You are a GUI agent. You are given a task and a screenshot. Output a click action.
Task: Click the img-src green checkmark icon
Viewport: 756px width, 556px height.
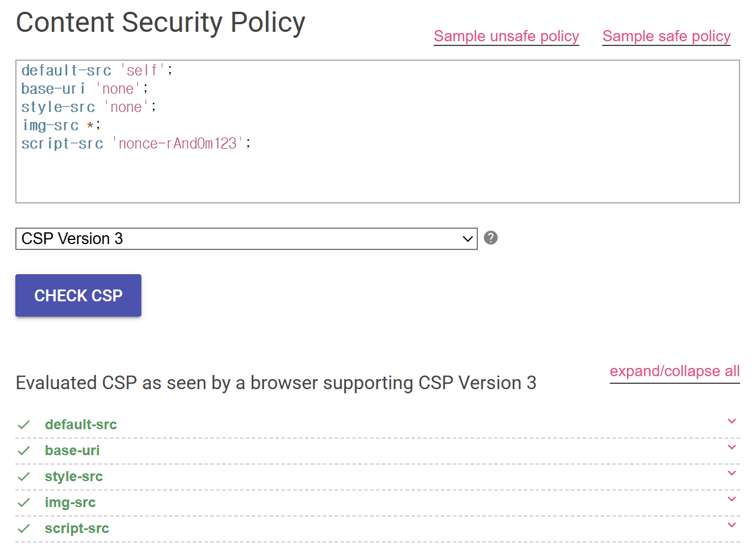pos(24,502)
